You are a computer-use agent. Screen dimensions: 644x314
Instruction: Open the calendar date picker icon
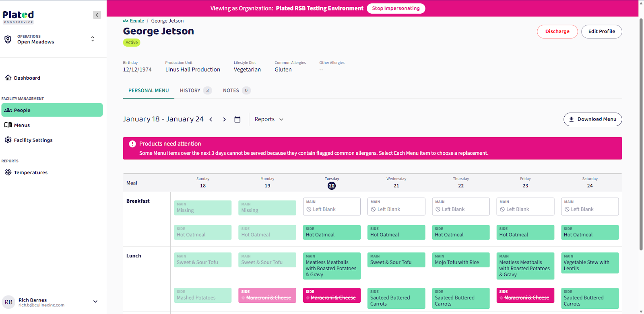[237, 119]
